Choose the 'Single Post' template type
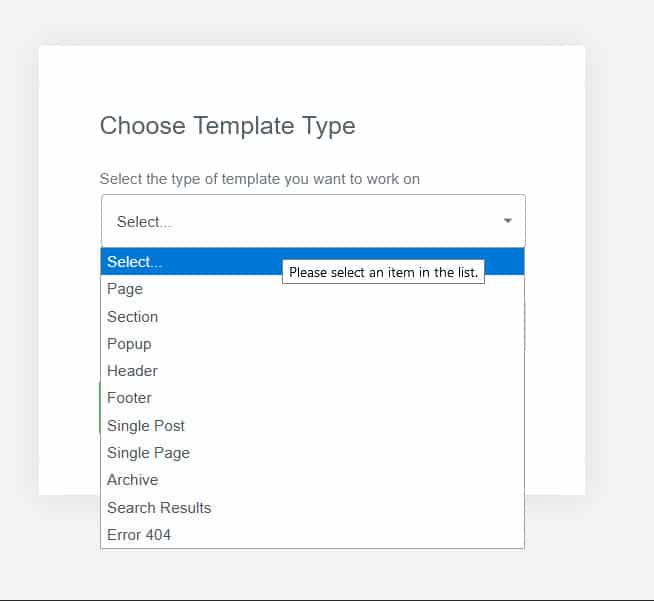Image resolution: width=654 pixels, height=601 pixels. click(146, 426)
